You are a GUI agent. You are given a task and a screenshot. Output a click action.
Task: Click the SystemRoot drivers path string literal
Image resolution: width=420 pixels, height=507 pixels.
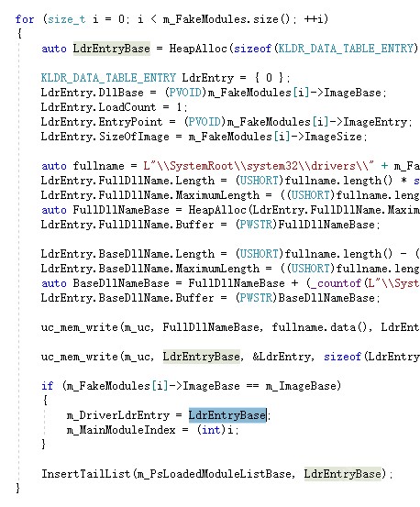[x=259, y=166]
